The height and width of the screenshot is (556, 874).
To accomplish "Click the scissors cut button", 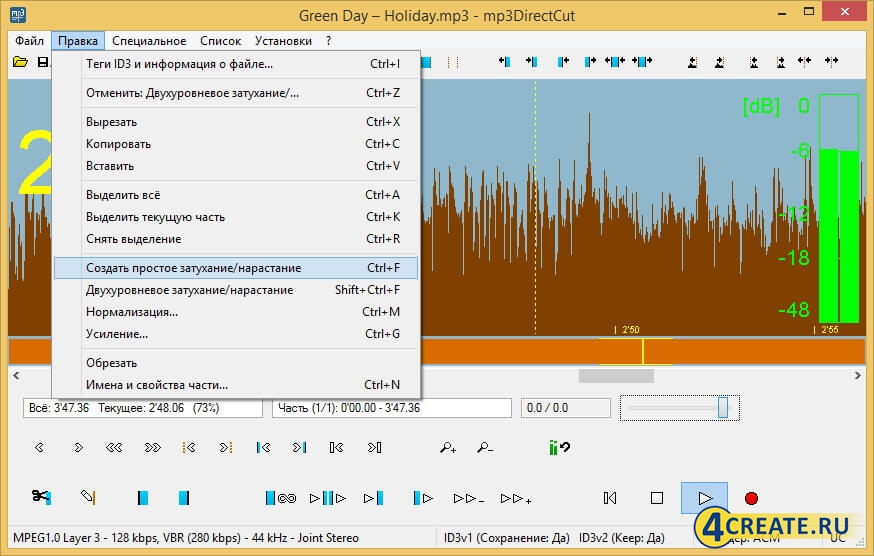I will click(x=41, y=497).
